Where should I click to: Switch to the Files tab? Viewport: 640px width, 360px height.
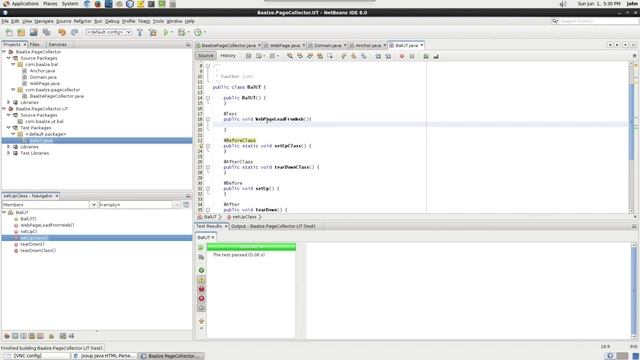pyautogui.click(x=35, y=44)
